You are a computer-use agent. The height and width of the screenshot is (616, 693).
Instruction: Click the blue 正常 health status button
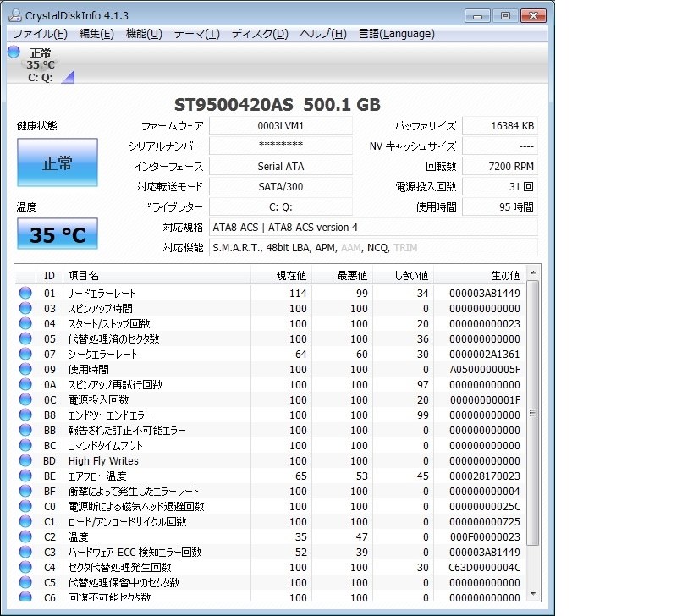pos(58,162)
